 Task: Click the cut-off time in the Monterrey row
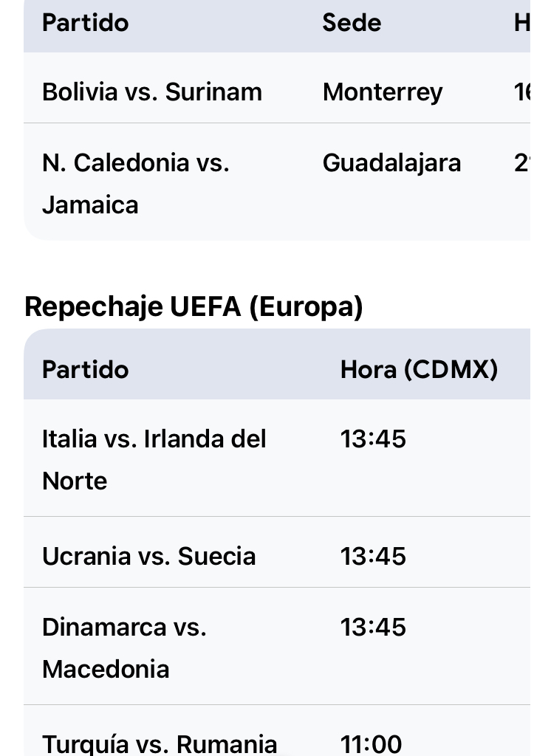pos(521,92)
